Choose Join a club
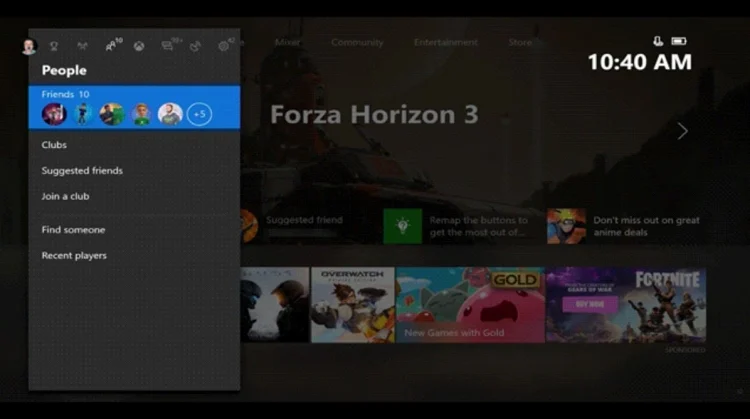Screen dimensions: 750x419 click(x=65, y=197)
